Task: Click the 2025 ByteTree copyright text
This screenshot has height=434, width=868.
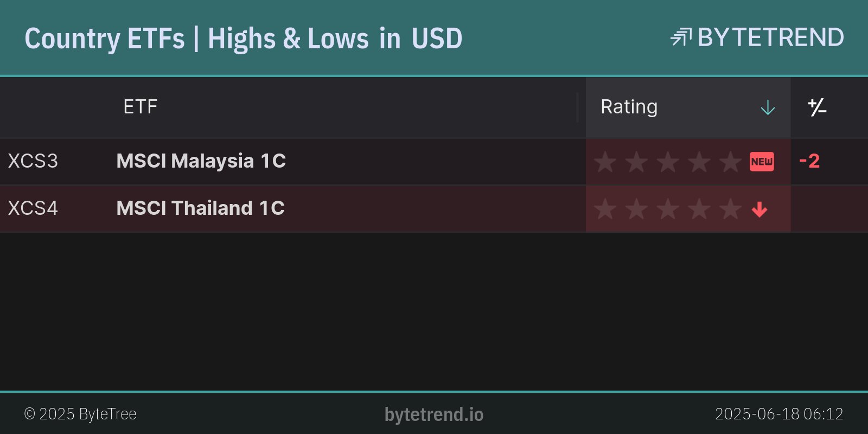Action: point(80,414)
